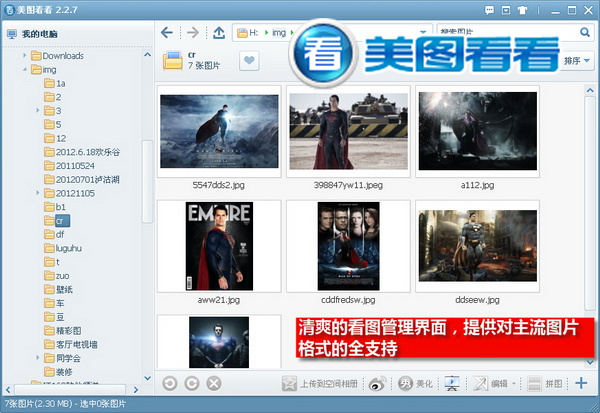
Task: Collapse the img folder
Action: point(24,69)
